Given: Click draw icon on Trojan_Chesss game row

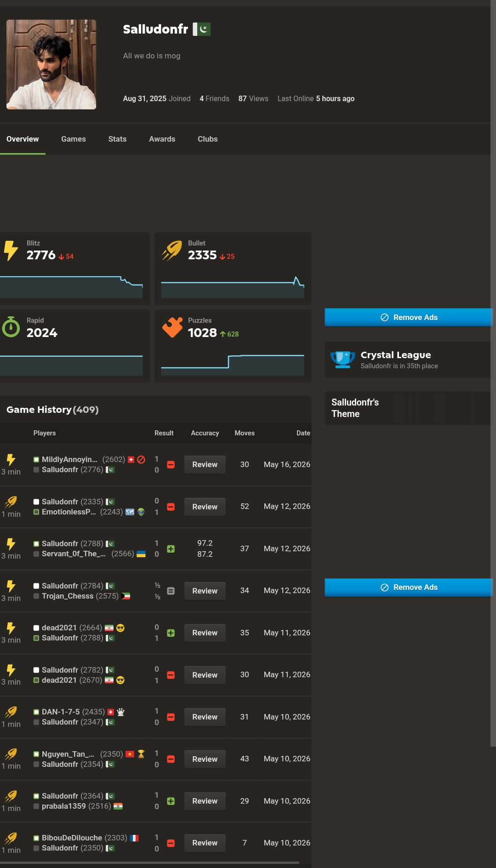Looking at the screenshot, I should point(171,591).
